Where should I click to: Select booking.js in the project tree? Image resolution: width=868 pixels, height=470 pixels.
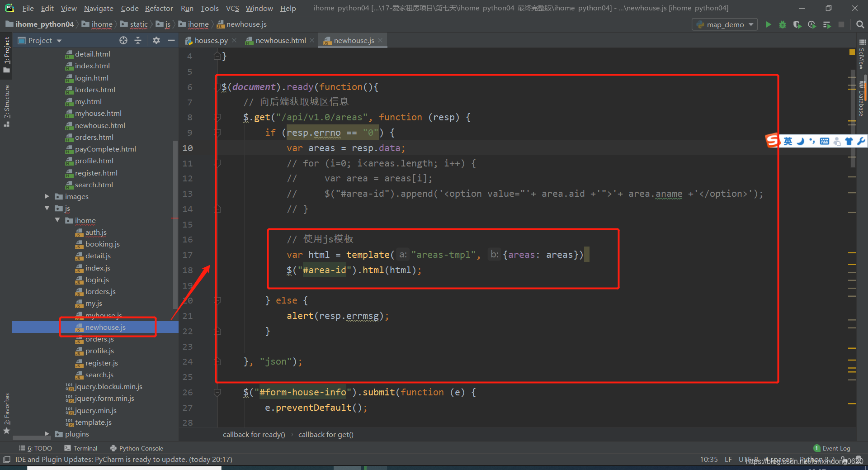102,244
